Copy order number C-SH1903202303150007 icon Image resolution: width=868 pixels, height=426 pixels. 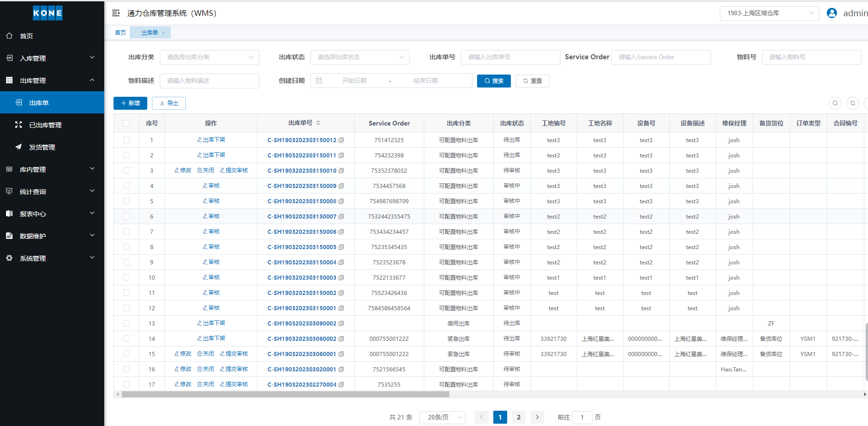tap(341, 217)
